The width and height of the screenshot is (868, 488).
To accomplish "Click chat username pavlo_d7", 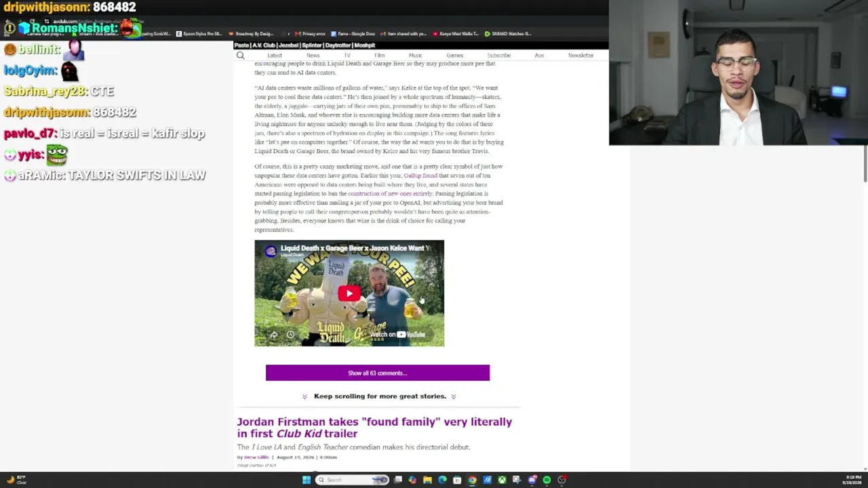I will (29, 134).
